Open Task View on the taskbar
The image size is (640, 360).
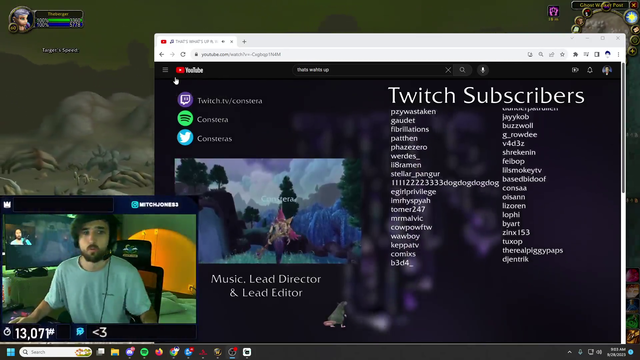click(x=100, y=352)
